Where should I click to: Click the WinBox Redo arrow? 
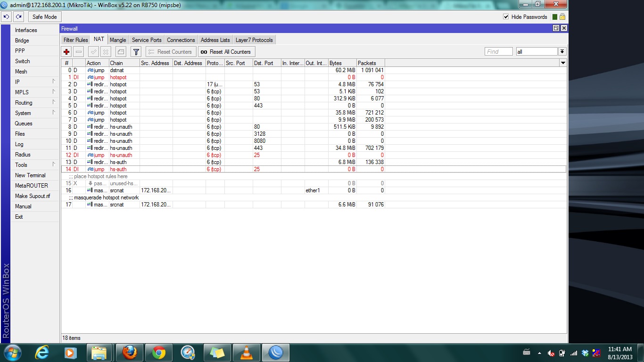point(18,16)
